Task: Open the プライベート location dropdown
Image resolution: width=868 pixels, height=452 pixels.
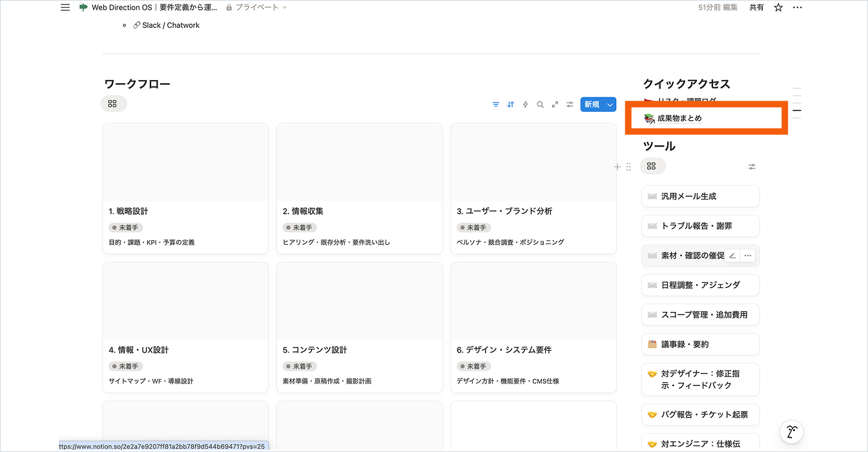Action: [x=256, y=8]
